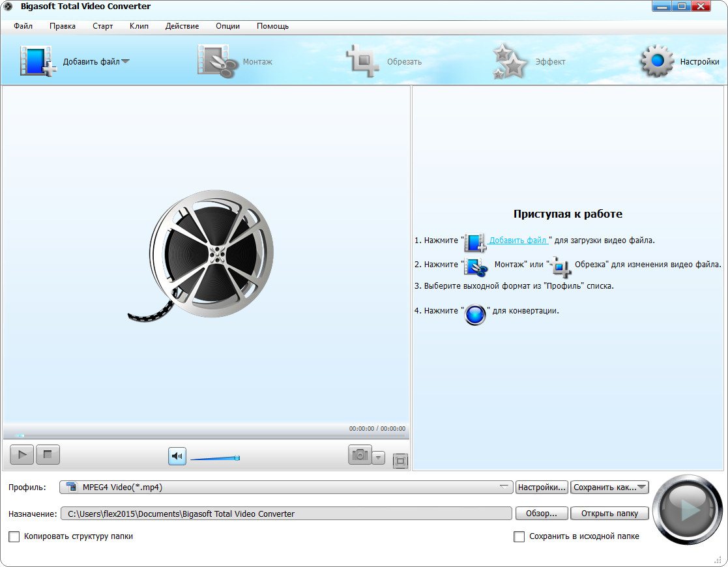
Task: Take a snapshot with the camera icon
Action: pos(360,456)
